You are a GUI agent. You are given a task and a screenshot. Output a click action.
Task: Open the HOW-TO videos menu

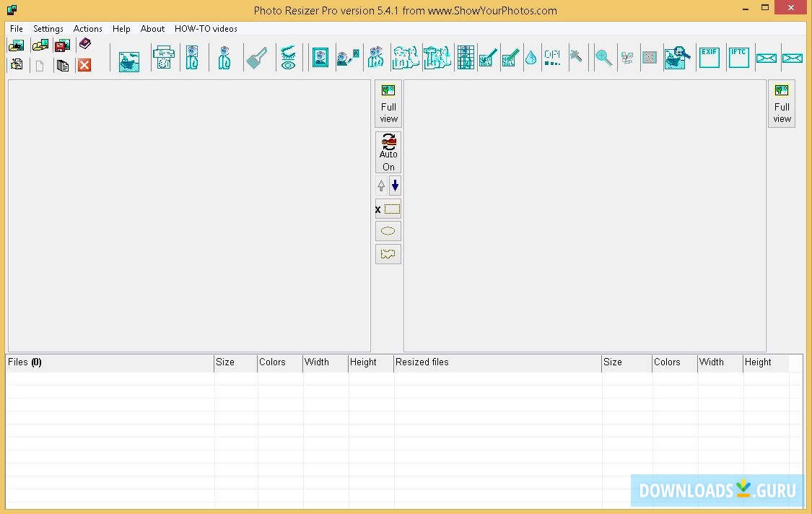[206, 28]
